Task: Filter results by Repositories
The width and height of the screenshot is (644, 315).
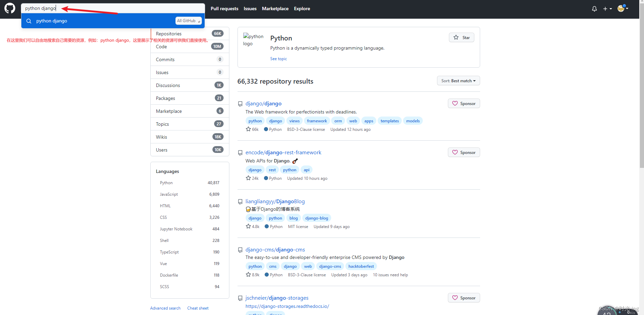Action: click(x=190, y=34)
